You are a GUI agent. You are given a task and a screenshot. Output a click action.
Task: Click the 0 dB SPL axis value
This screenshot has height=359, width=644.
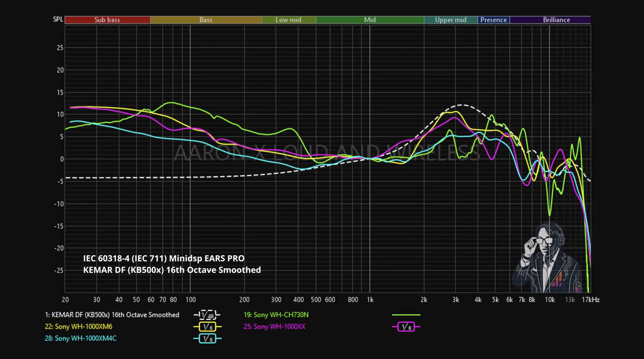tap(62, 159)
